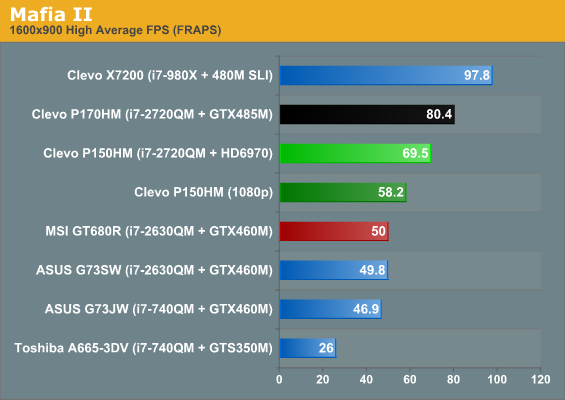This screenshot has height=400, width=565.
Task: Select the 'Clevo X7200 (i7-980X + 480M SLI)' label
Action: [170, 75]
